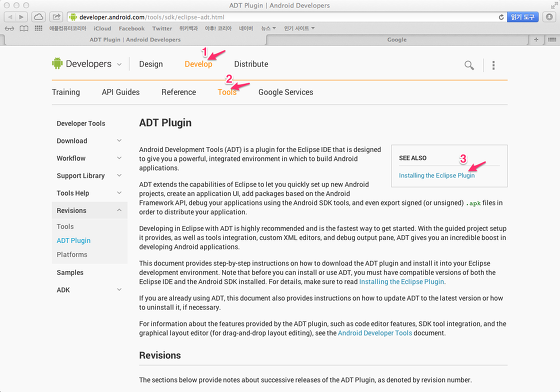Image resolution: width=560 pixels, height=392 pixels.
Task: Open the Twitter bookmark
Action: tap(162, 28)
